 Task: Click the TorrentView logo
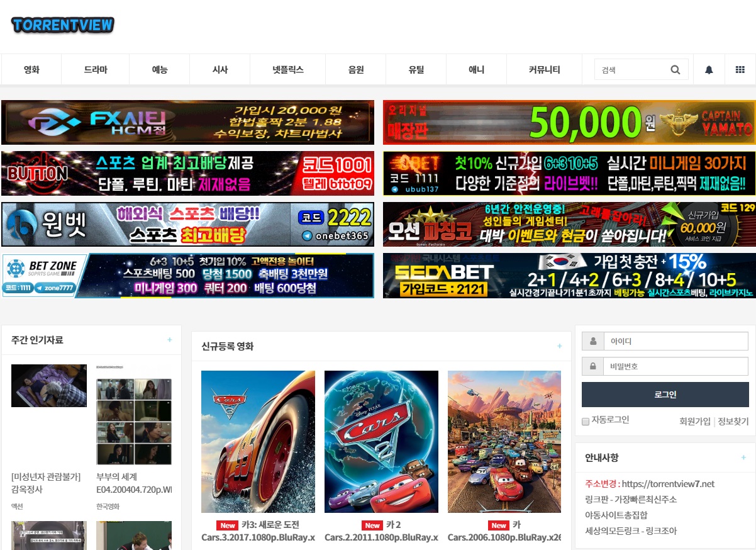63,25
